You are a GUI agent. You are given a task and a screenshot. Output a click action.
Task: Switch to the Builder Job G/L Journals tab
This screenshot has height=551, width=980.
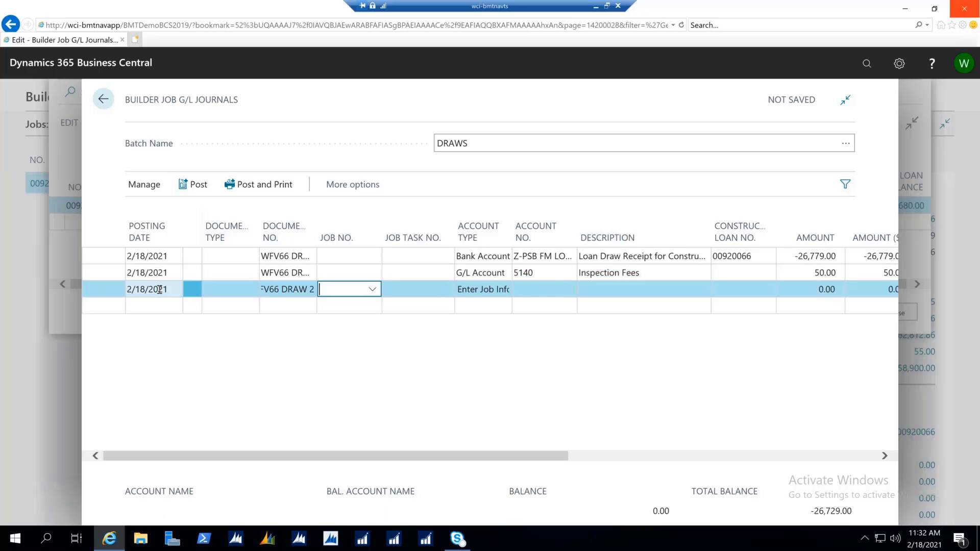[61, 40]
